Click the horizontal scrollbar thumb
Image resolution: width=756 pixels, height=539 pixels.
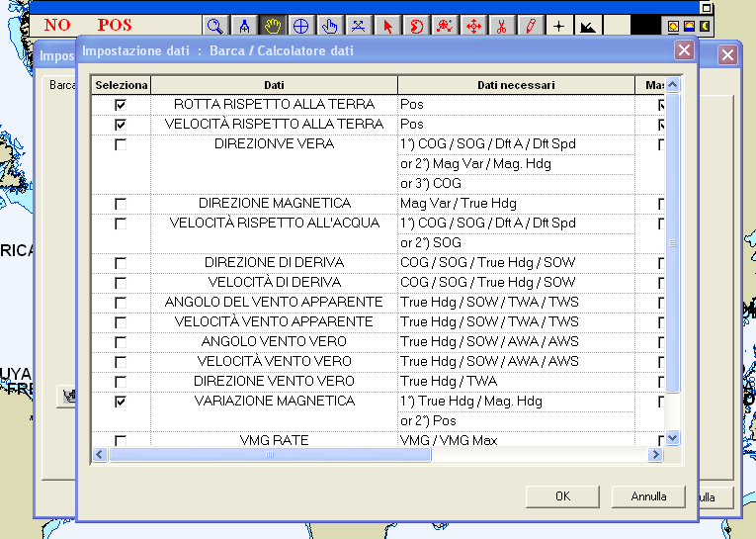coord(270,455)
